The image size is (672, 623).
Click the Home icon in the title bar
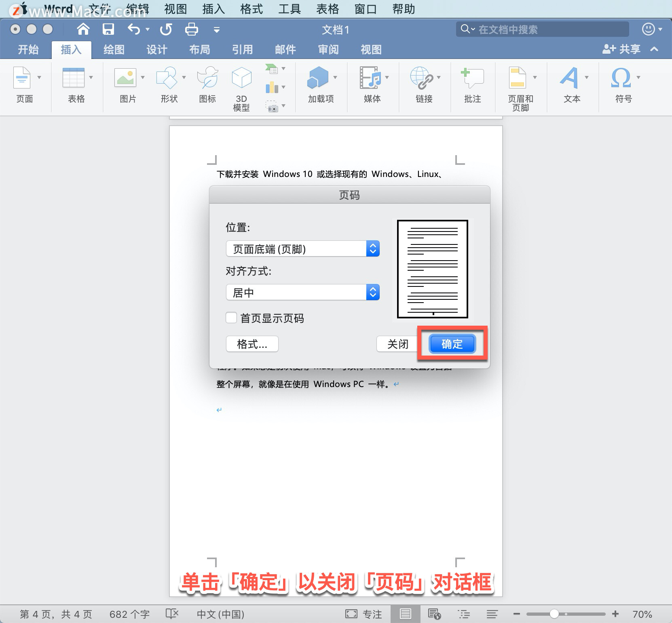(x=83, y=29)
